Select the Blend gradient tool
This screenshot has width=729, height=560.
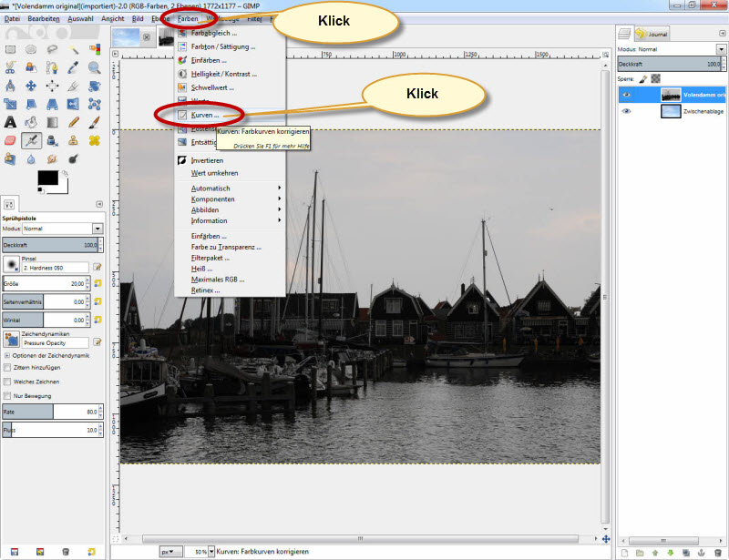(x=52, y=122)
